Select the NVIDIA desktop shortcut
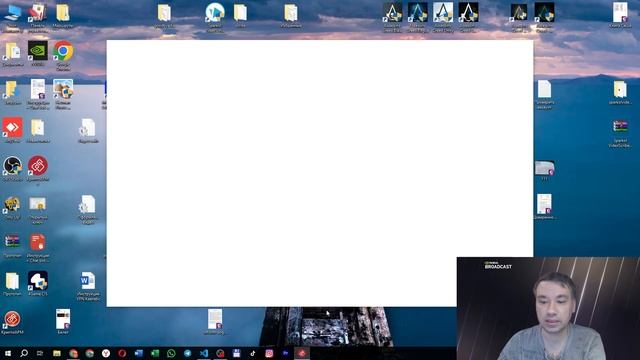The height and width of the screenshot is (360, 640). (x=38, y=53)
